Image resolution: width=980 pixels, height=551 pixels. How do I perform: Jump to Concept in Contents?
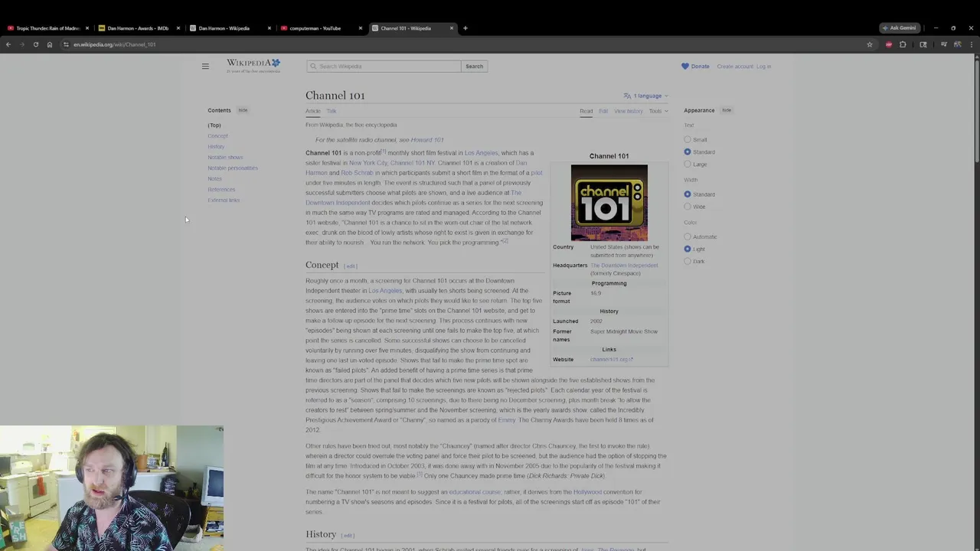(217, 136)
